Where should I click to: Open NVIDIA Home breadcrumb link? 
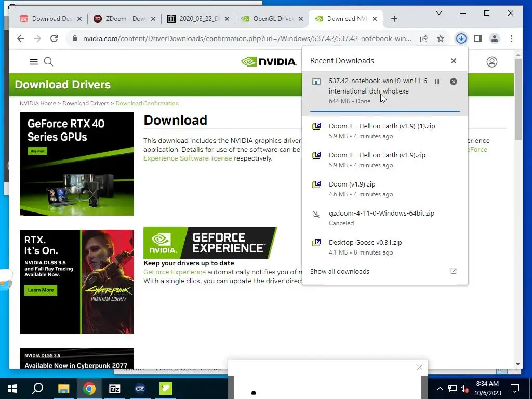click(37, 103)
